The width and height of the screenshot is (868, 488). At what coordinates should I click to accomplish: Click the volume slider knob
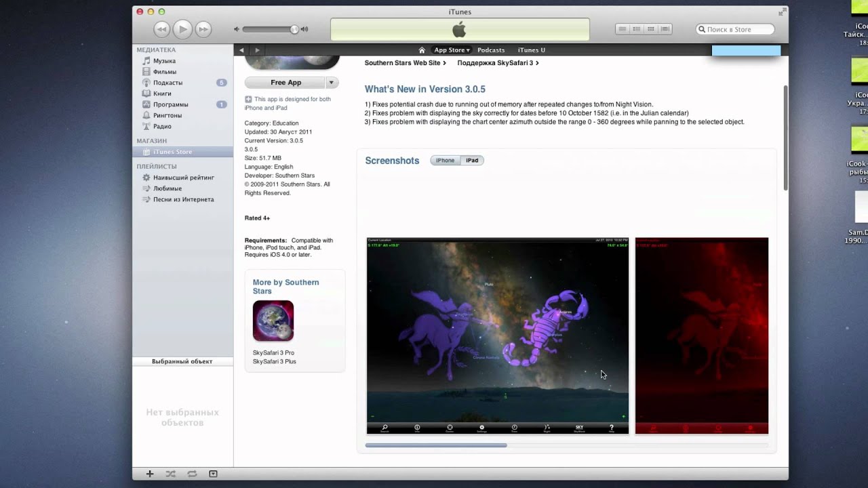click(294, 29)
